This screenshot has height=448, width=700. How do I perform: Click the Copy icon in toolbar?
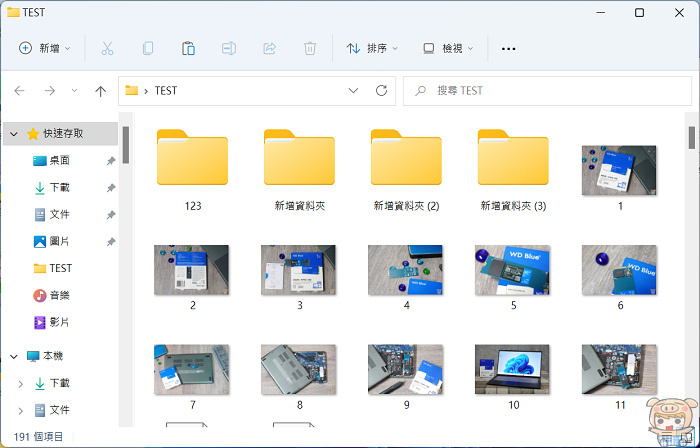click(x=148, y=48)
